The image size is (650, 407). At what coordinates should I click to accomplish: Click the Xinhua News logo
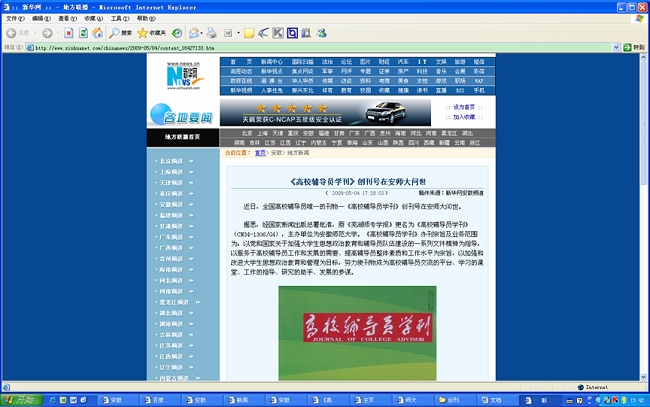click(x=183, y=76)
